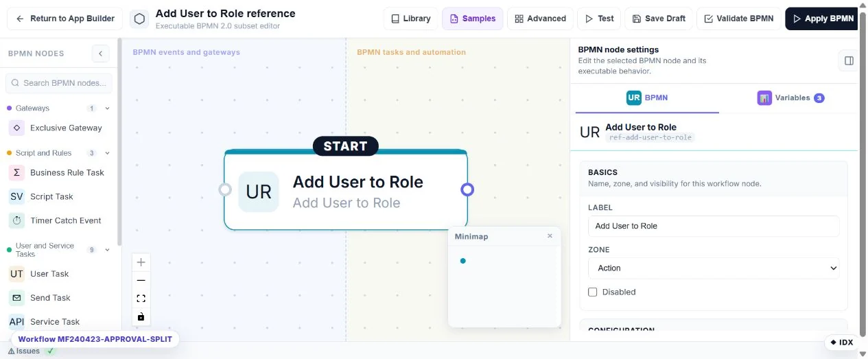
Task: Focus the Search BPMN nodes field
Action: (x=59, y=83)
